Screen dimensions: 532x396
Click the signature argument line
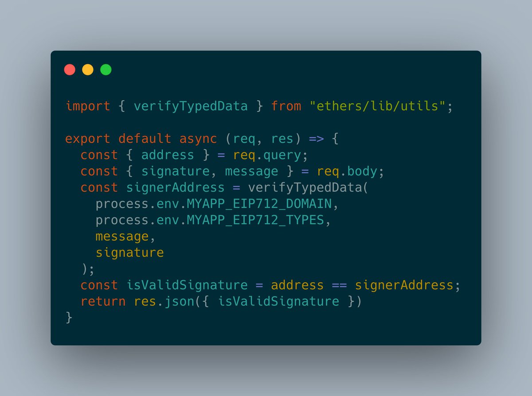click(130, 253)
